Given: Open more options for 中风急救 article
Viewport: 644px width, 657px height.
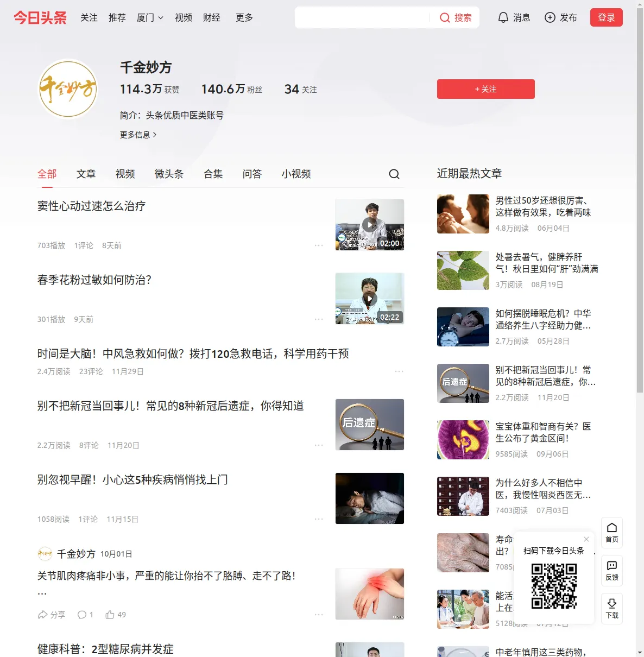Looking at the screenshot, I should (399, 371).
